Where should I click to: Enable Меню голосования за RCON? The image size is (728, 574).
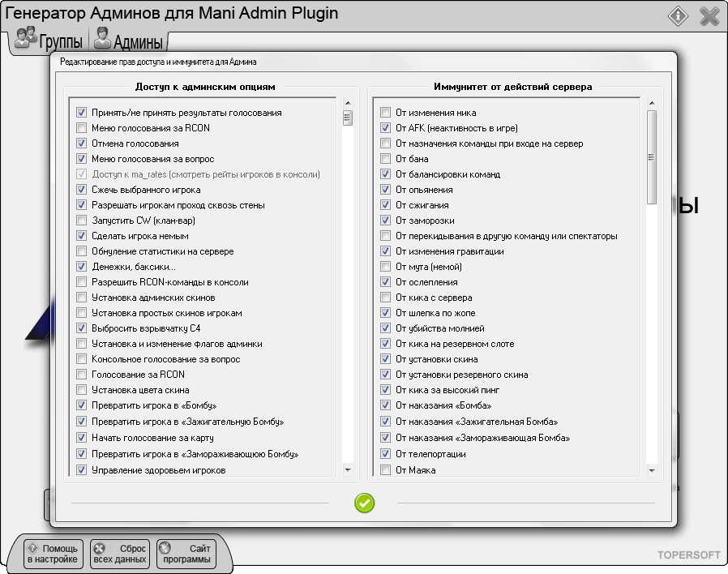(81, 128)
